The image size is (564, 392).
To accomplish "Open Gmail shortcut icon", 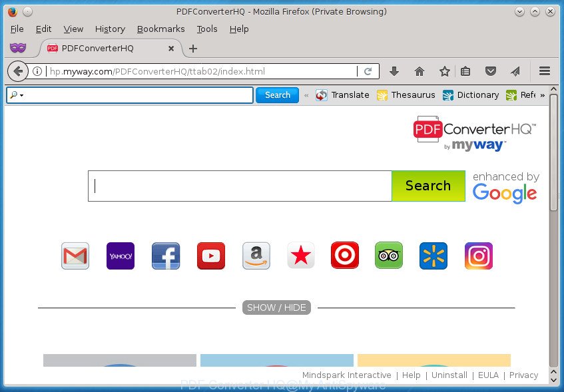I will tap(75, 256).
